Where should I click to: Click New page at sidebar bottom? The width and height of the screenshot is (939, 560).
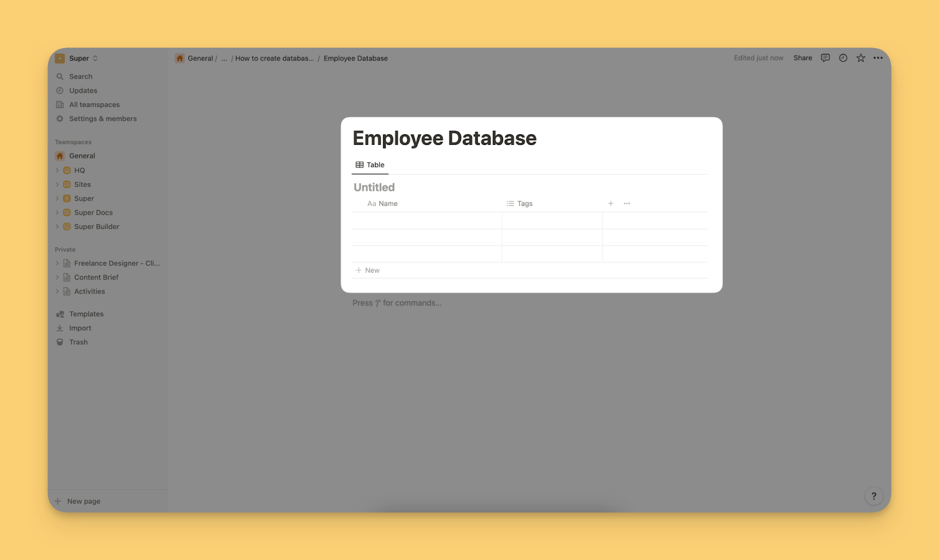tap(77, 501)
